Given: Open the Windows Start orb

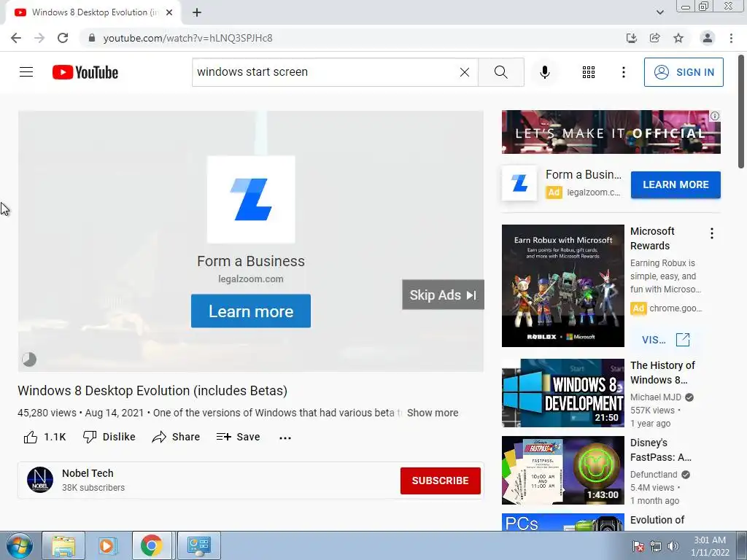Looking at the screenshot, I should click(x=19, y=545).
